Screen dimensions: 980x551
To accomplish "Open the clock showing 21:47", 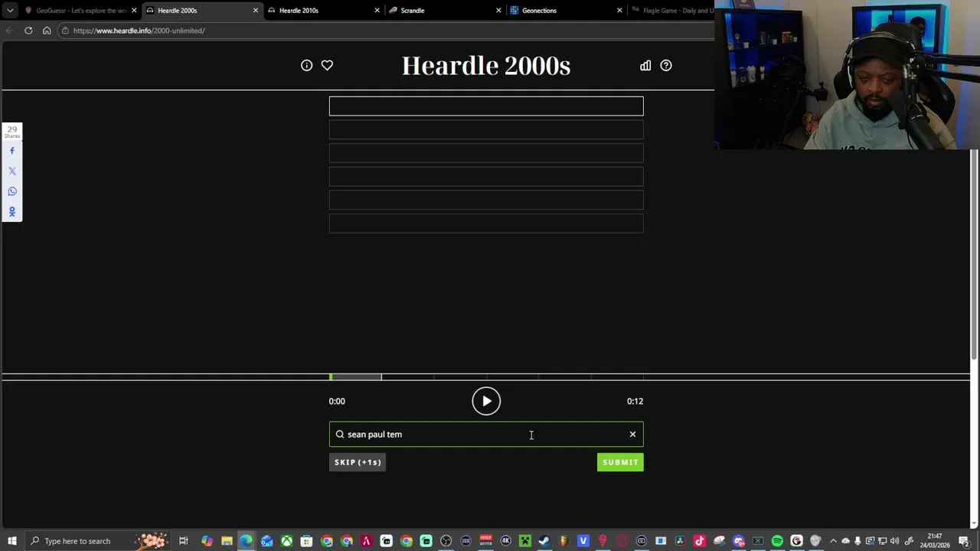I will tap(934, 541).
